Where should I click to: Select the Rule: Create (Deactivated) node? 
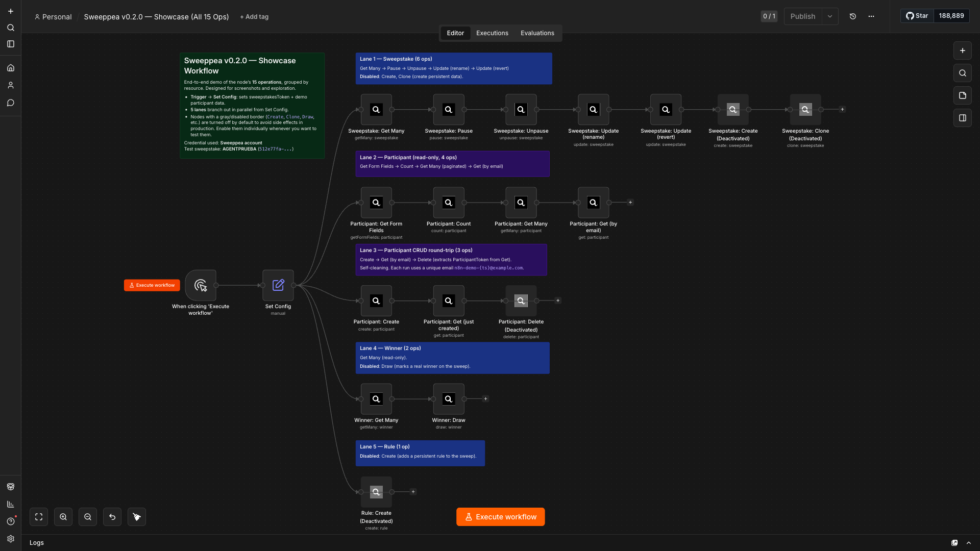376,492
